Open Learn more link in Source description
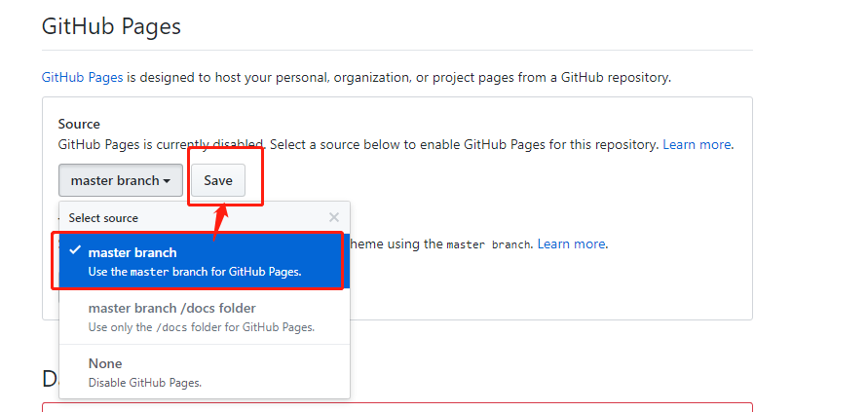 coord(697,144)
